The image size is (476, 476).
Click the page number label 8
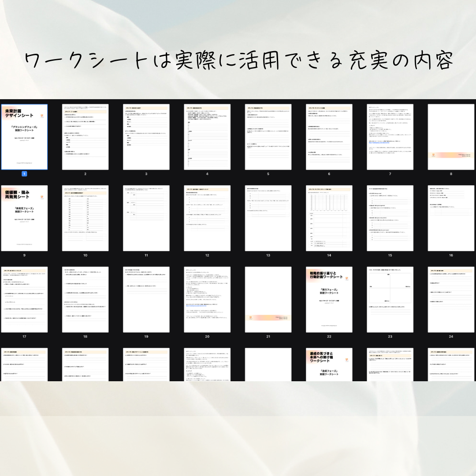451,174
